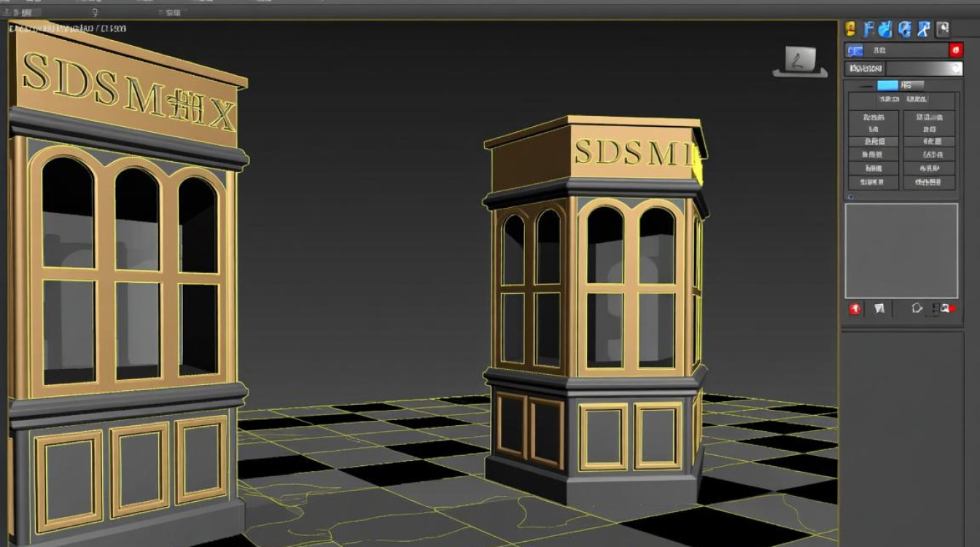The width and height of the screenshot is (980, 547).
Task: Open the fifth command panel tab icon
Action: point(924,29)
